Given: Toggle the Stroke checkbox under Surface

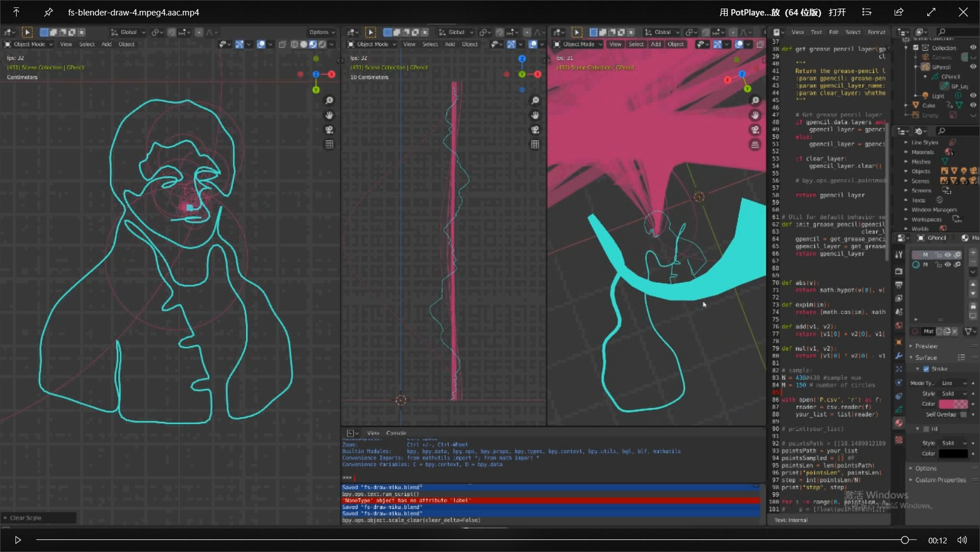Looking at the screenshot, I should (x=926, y=369).
